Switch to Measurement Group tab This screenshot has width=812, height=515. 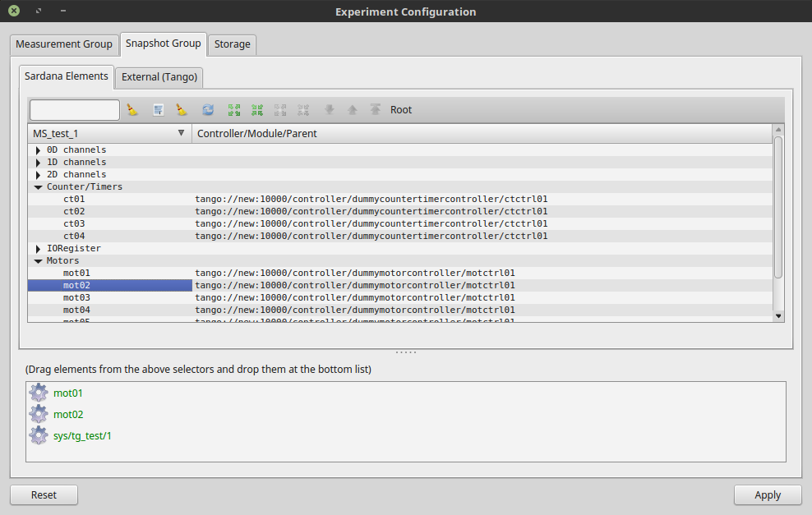point(64,44)
